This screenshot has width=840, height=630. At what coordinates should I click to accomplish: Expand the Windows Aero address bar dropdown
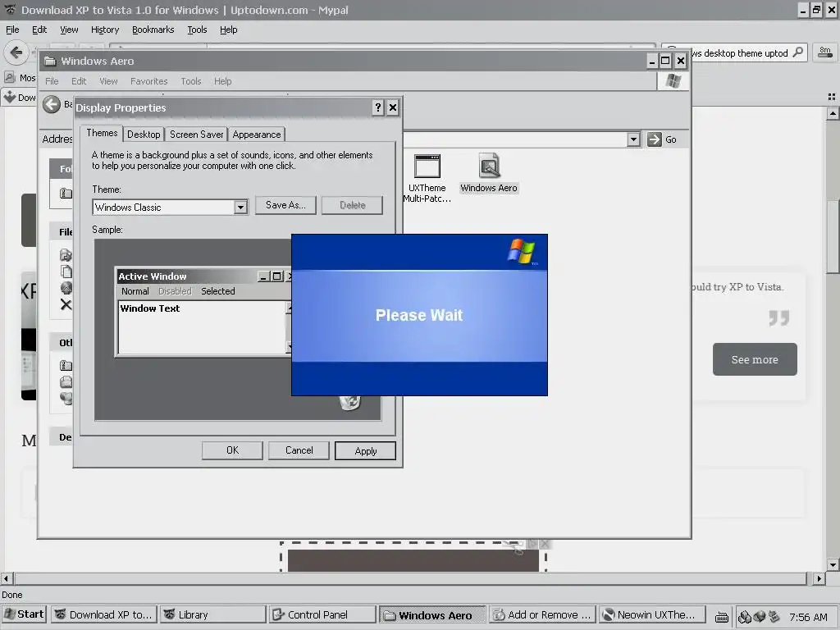633,139
